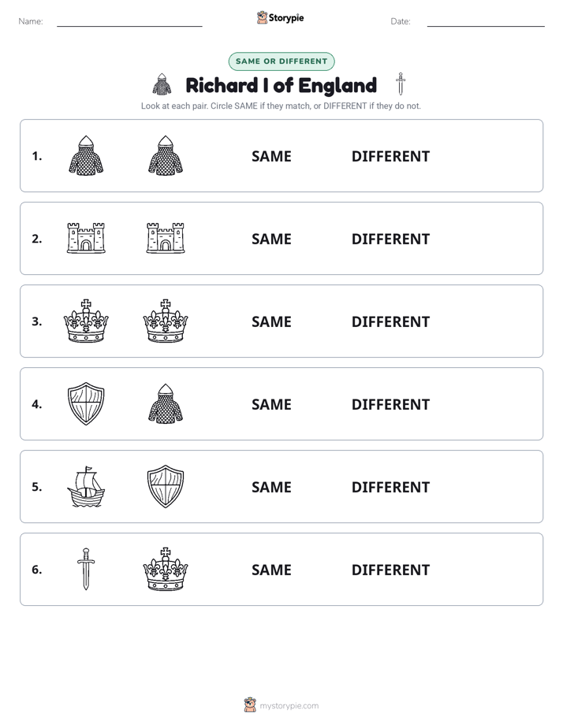Choose SAME for row 3
The height and width of the screenshot is (728, 563).
(x=271, y=321)
